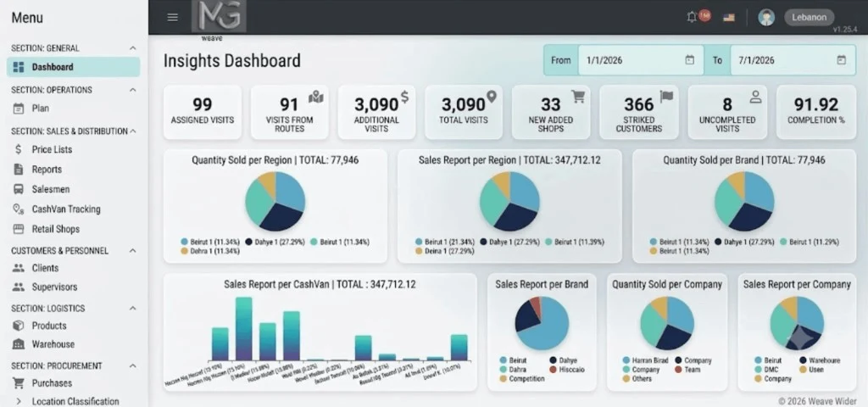This screenshot has width=868, height=407.
Task: Click the person icon on Uncompleted Visits
Action: coord(755,98)
